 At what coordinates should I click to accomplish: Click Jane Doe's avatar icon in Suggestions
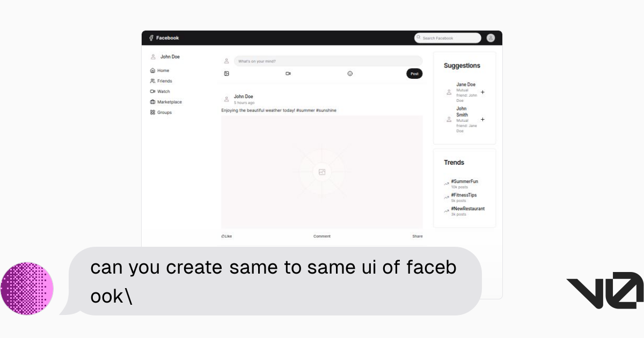pyautogui.click(x=449, y=92)
